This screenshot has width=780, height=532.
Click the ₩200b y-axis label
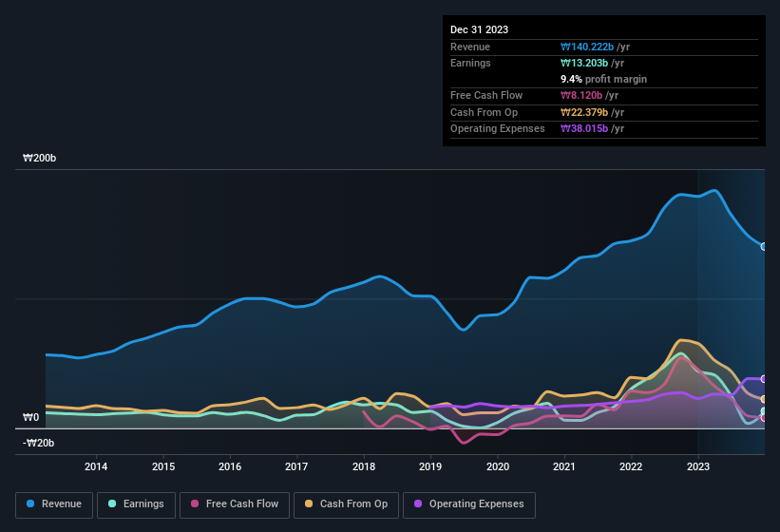[x=40, y=159]
